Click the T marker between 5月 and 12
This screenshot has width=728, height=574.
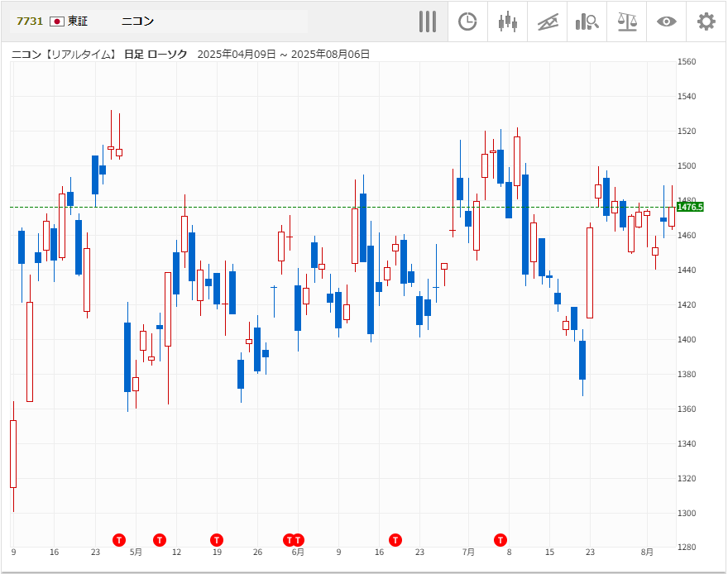(x=160, y=540)
